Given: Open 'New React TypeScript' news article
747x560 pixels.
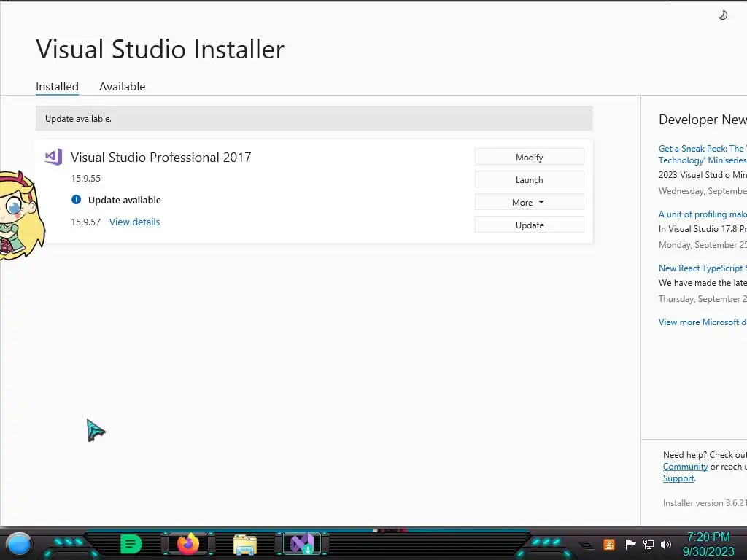Looking at the screenshot, I should tap(703, 268).
